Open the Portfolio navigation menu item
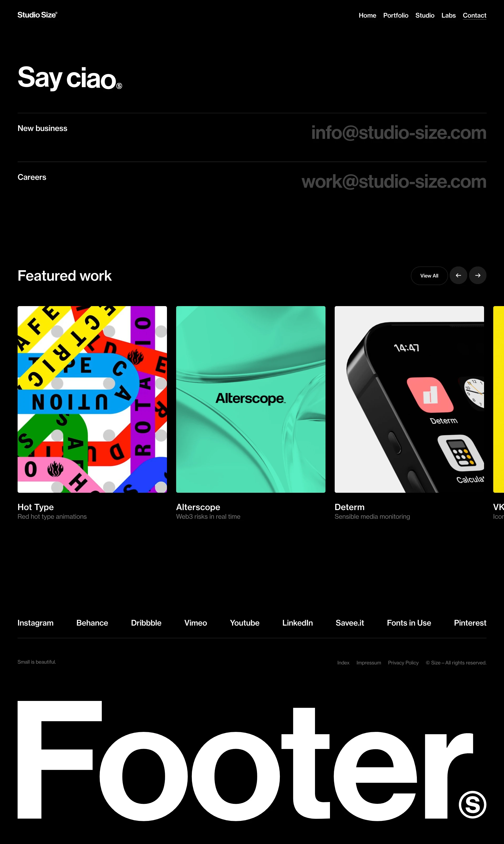This screenshot has width=504, height=844. click(x=395, y=15)
